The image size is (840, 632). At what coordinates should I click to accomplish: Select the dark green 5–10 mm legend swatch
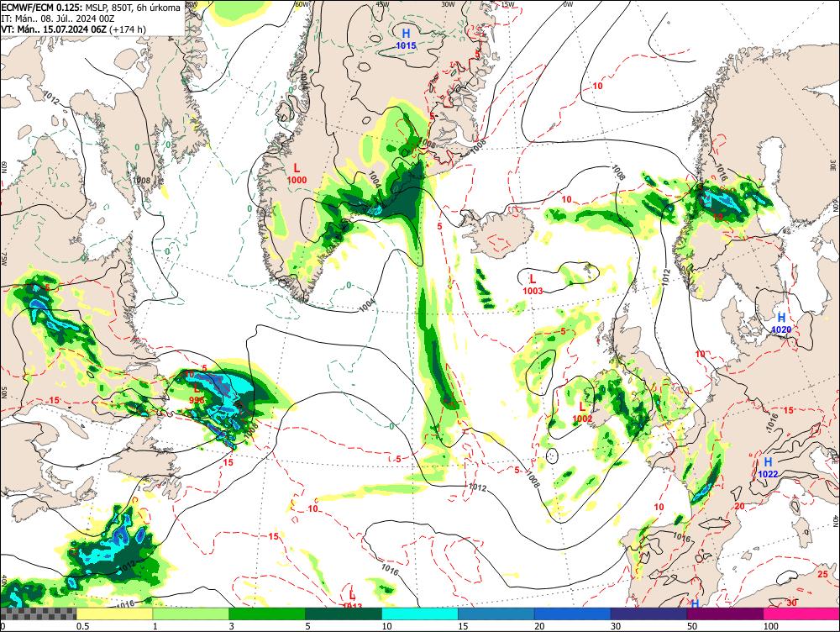click(344, 614)
